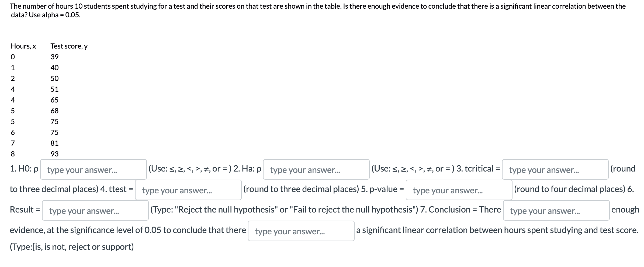Click the Hours, x column header
Screen dimensions: 644x267
coord(24,46)
